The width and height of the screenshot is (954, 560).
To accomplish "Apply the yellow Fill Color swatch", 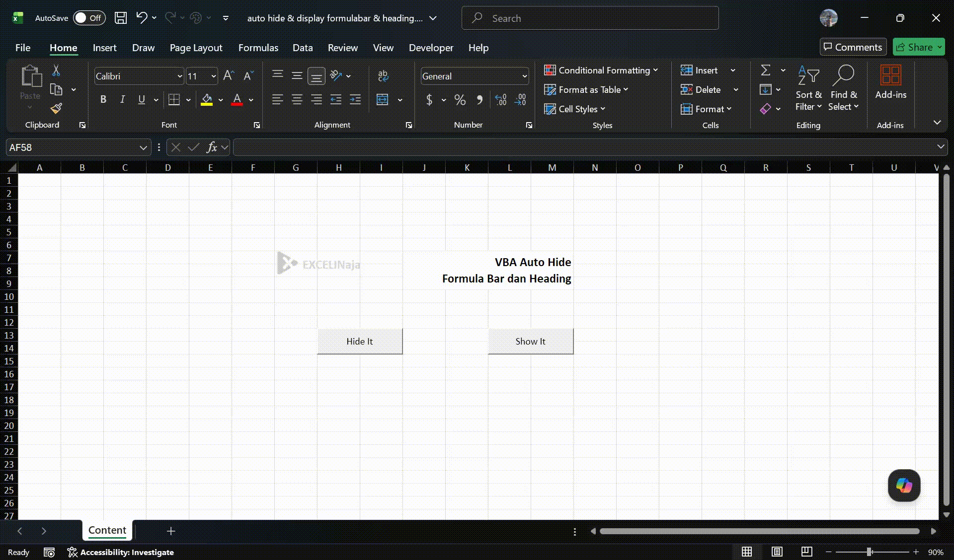I will point(207,100).
